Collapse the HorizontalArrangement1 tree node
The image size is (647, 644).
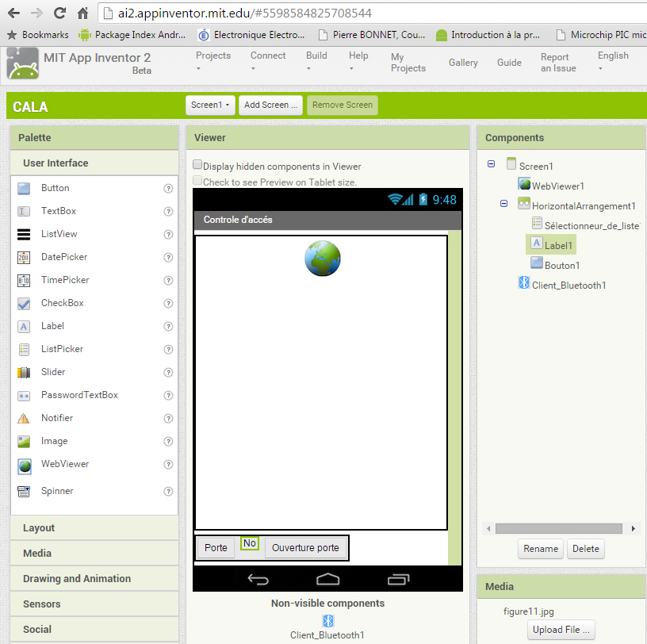point(503,204)
